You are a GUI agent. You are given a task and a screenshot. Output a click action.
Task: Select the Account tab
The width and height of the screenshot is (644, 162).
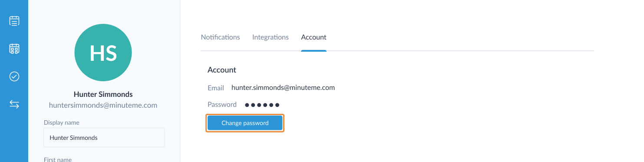tap(314, 37)
